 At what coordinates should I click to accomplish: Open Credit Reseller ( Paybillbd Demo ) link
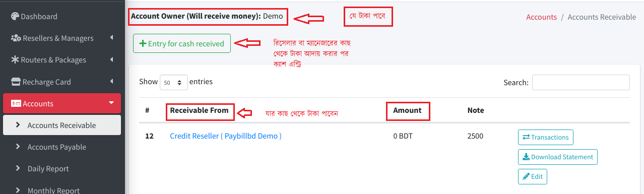pyautogui.click(x=226, y=136)
